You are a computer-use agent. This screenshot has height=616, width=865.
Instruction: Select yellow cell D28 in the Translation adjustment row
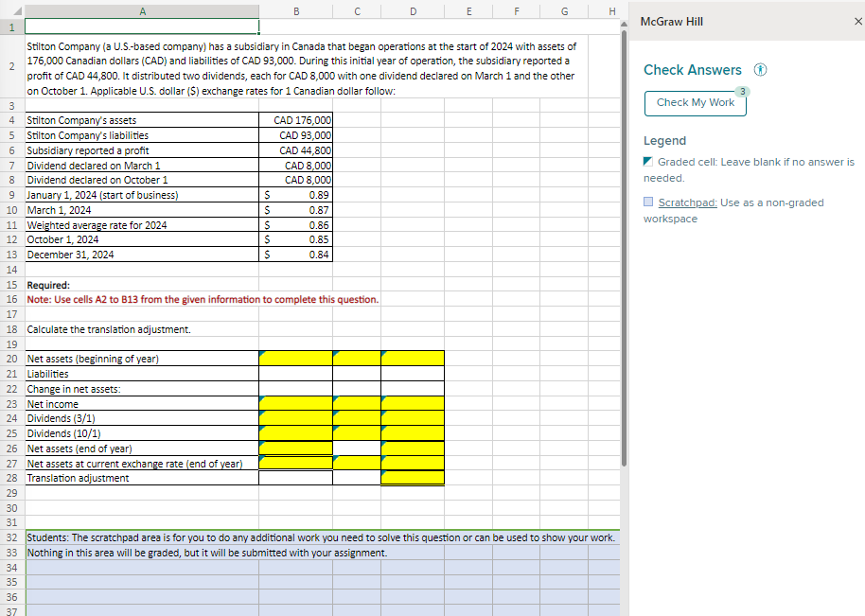[413, 478]
